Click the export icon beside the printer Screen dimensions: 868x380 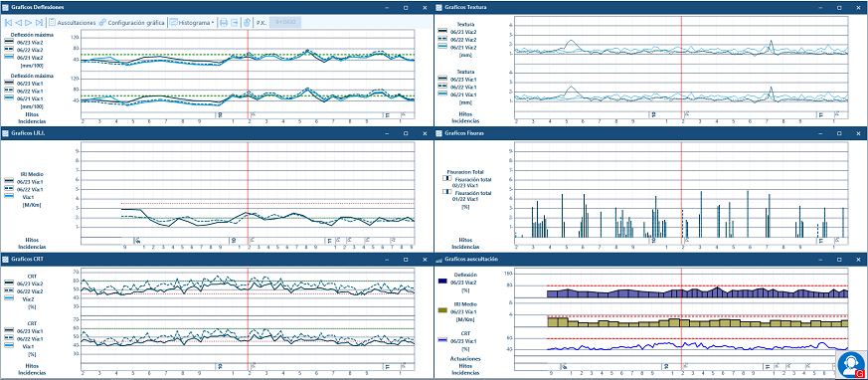(235, 23)
